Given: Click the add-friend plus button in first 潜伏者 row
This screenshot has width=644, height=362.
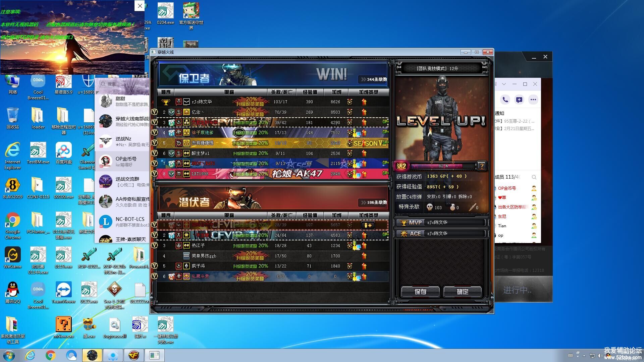Looking at the screenshot, I should 368,225.
